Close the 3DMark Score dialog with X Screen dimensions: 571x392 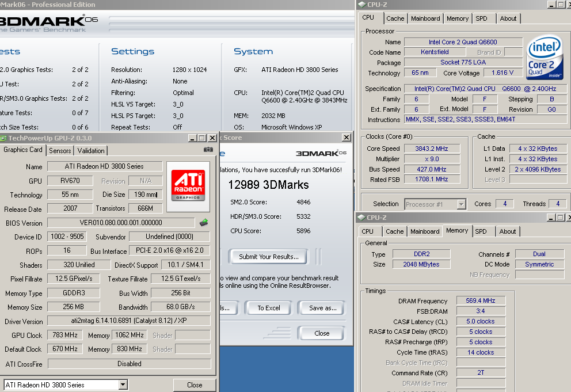(347, 138)
